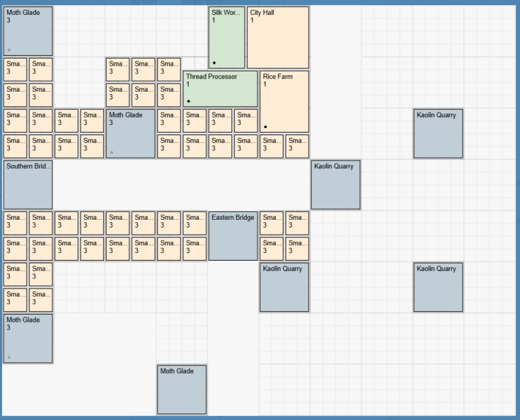
Task: Select lower Sma... house touching Eastern Bridge's left side
Action: pyautogui.click(x=195, y=248)
